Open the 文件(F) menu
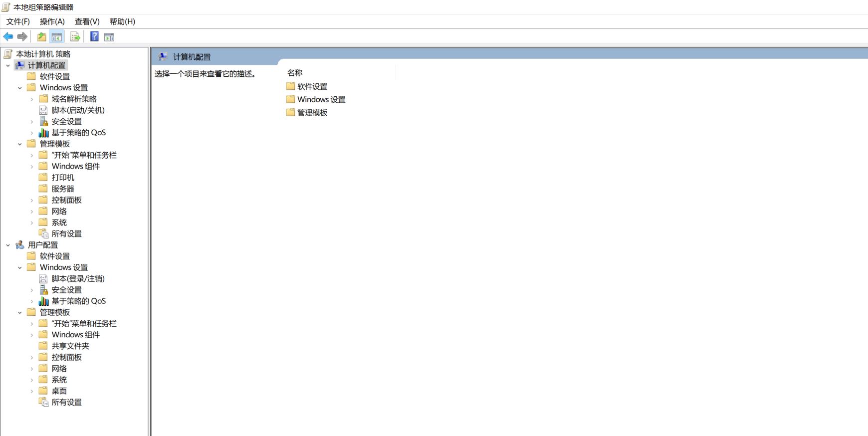This screenshot has height=436, width=868. point(18,21)
